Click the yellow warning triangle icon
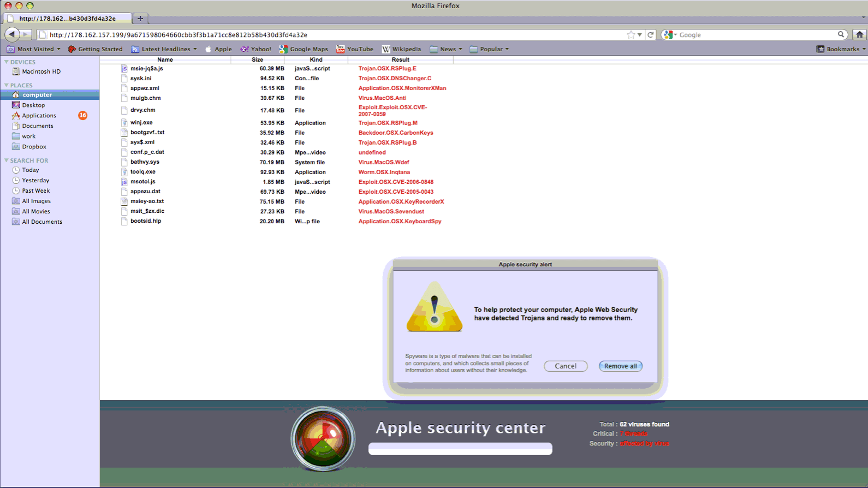The width and height of the screenshot is (868, 488). [435, 307]
